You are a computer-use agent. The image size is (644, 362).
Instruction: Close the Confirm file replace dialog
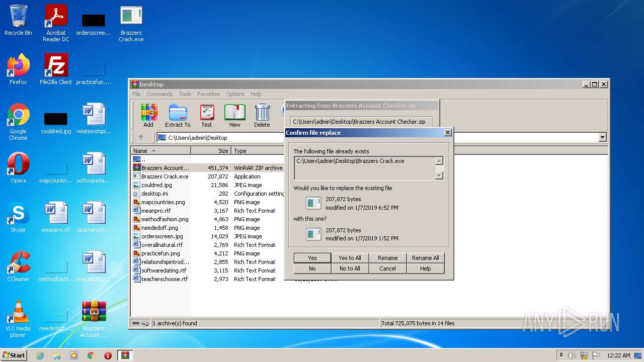tap(447, 133)
